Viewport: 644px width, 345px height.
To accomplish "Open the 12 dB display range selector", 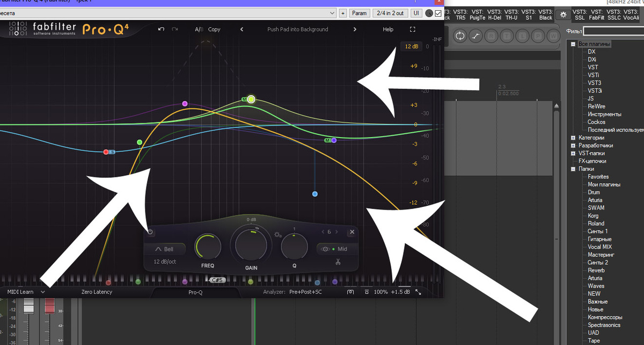I will pos(411,47).
